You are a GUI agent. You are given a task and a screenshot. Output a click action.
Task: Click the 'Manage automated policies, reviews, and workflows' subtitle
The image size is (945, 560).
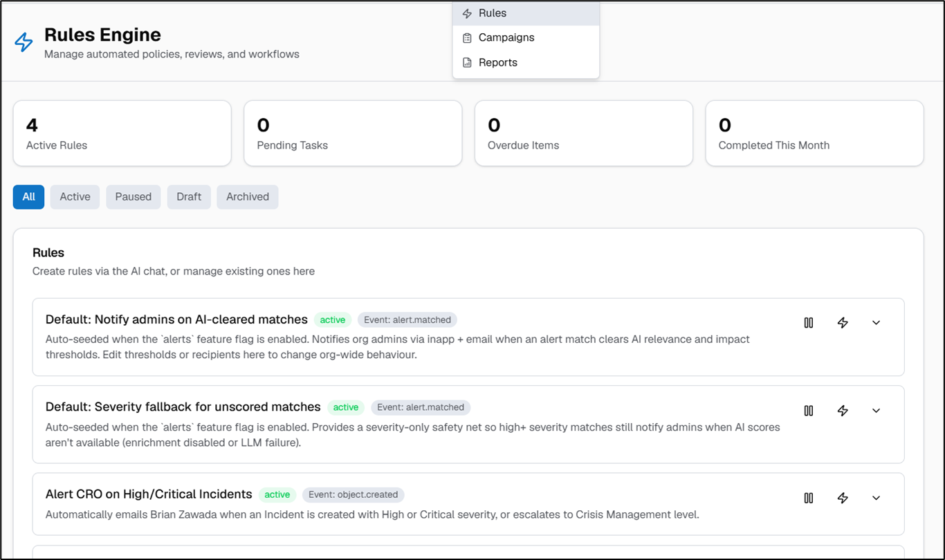click(172, 54)
